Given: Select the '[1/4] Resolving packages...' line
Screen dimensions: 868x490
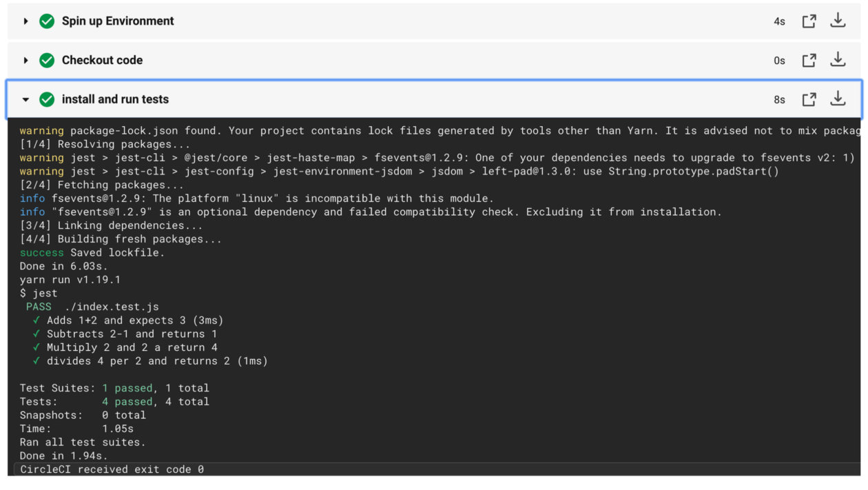Looking at the screenshot, I should pos(105,145).
